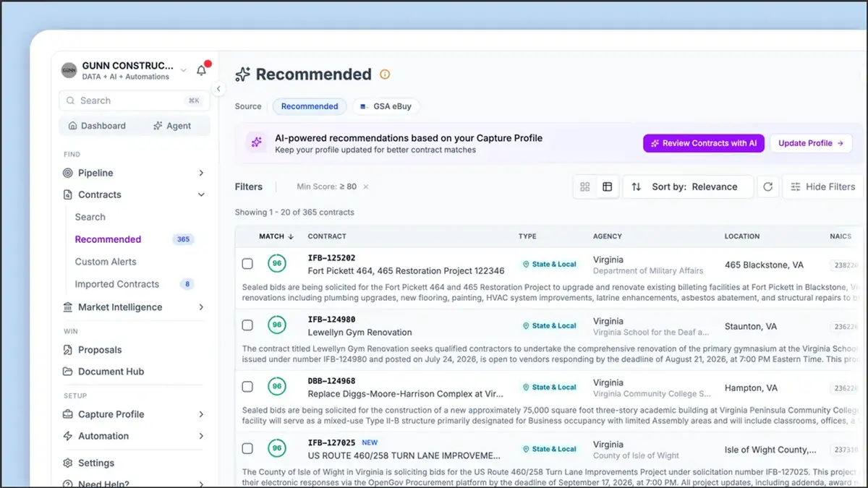Click match score 96 badge for IFB-127025
Screen dimensions: 868x488
coord(276,448)
